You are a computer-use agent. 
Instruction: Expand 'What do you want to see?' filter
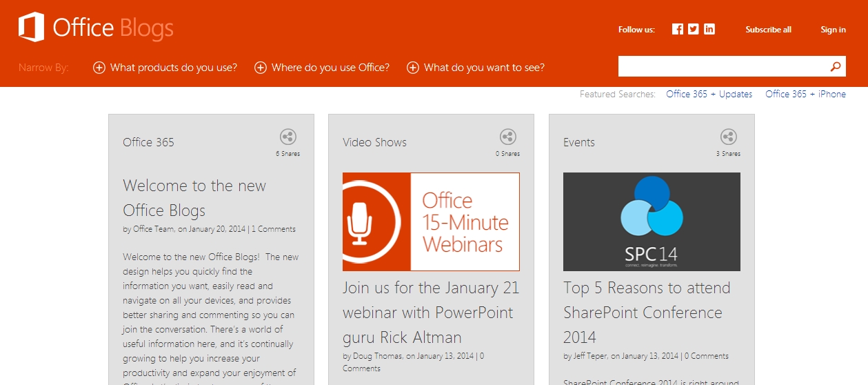[x=476, y=68]
